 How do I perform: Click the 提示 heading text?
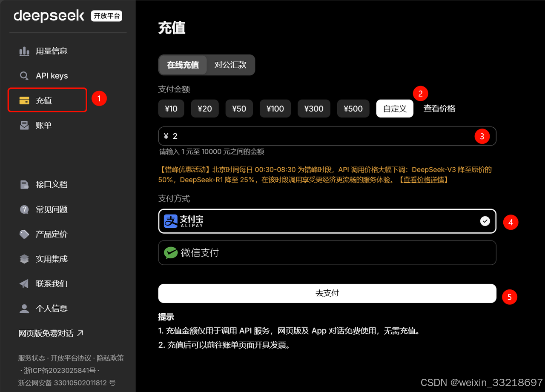166,317
